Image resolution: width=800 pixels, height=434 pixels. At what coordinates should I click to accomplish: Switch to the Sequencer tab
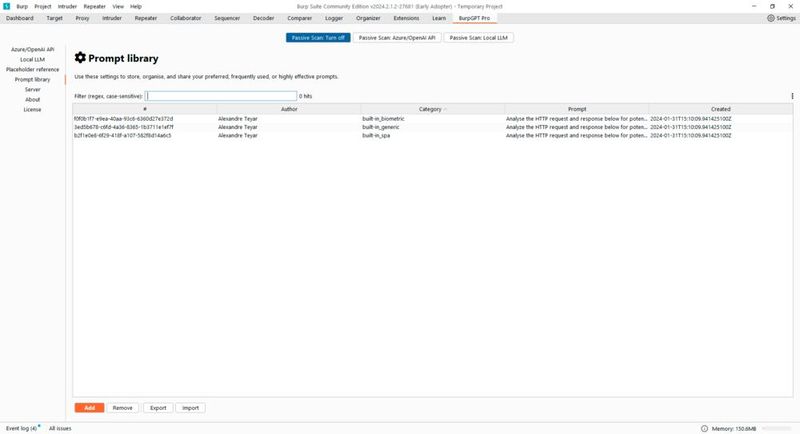227,18
